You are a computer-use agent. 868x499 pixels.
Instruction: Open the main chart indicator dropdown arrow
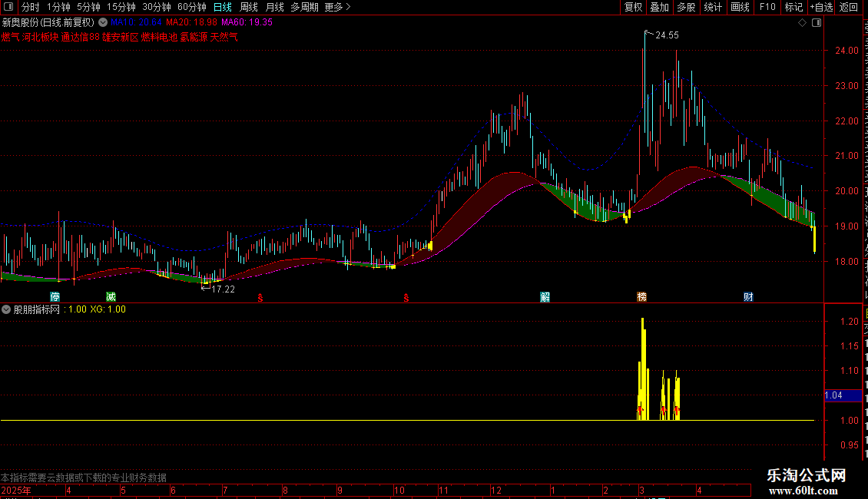click(x=103, y=23)
